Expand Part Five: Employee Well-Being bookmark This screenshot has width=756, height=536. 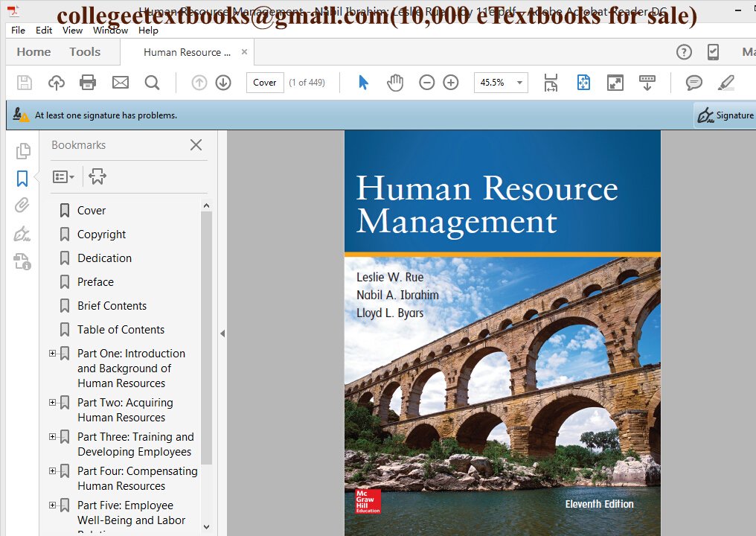point(52,505)
